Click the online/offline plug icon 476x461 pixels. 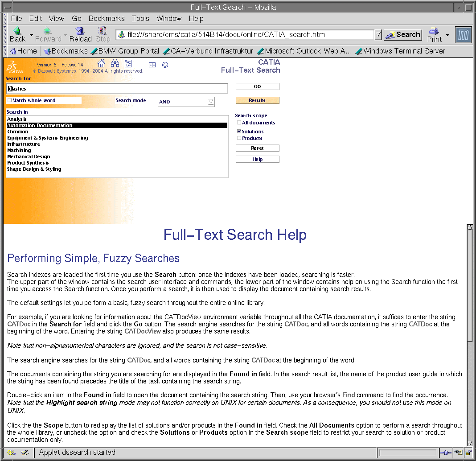click(x=446, y=453)
